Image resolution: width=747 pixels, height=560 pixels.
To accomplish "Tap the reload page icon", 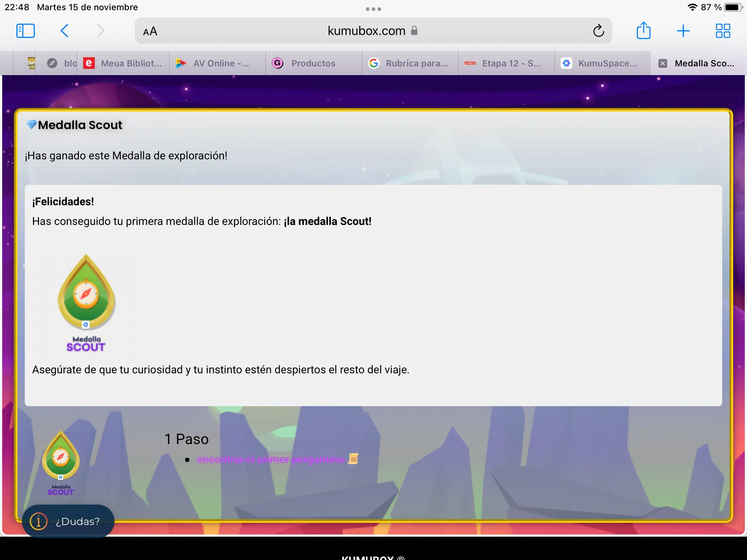I will pyautogui.click(x=598, y=31).
